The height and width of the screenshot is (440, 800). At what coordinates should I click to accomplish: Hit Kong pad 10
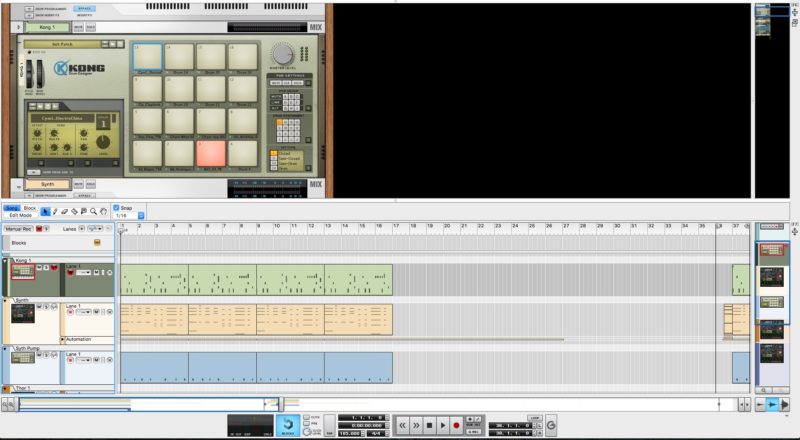[x=179, y=89]
